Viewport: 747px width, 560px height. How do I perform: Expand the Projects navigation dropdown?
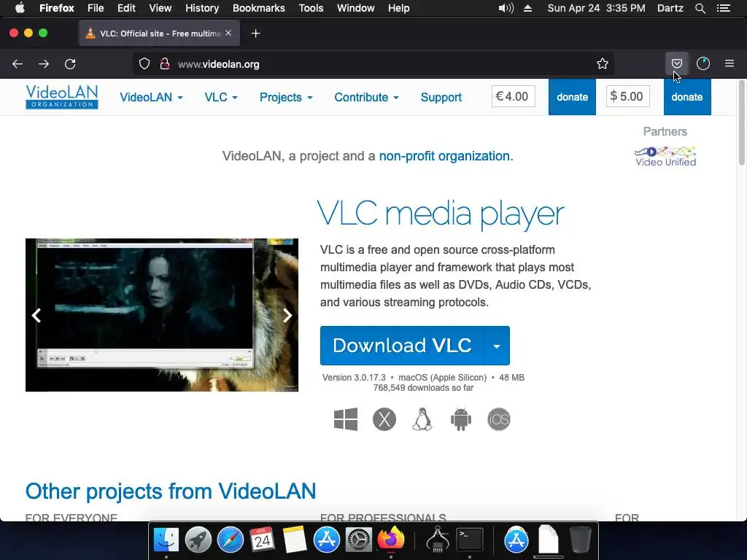point(286,97)
